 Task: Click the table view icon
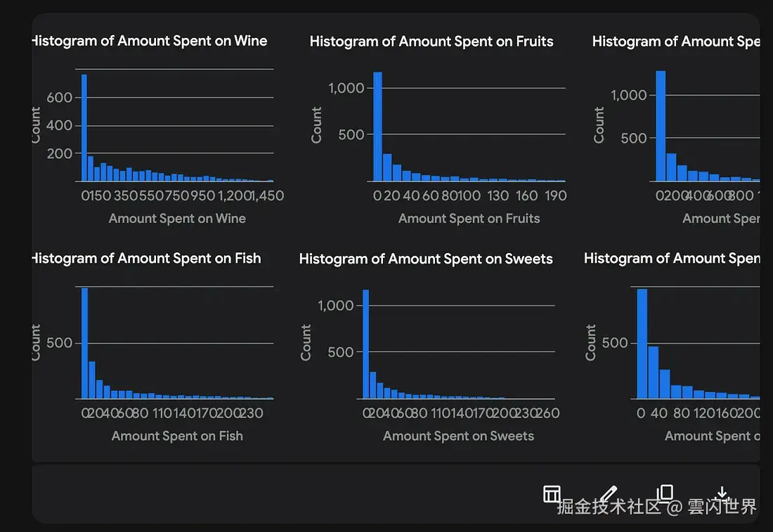tap(552, 494)
